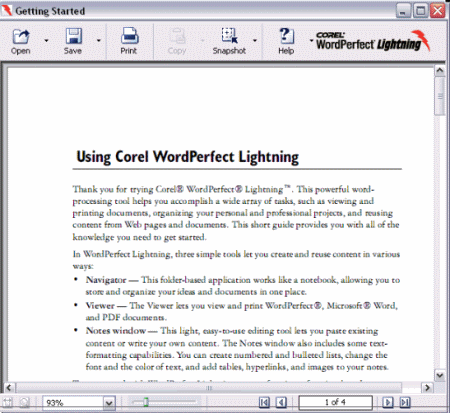The width and height of the screenshot is (450, 413).
Task: Close the Getting Started window
Action: (438, 11)
